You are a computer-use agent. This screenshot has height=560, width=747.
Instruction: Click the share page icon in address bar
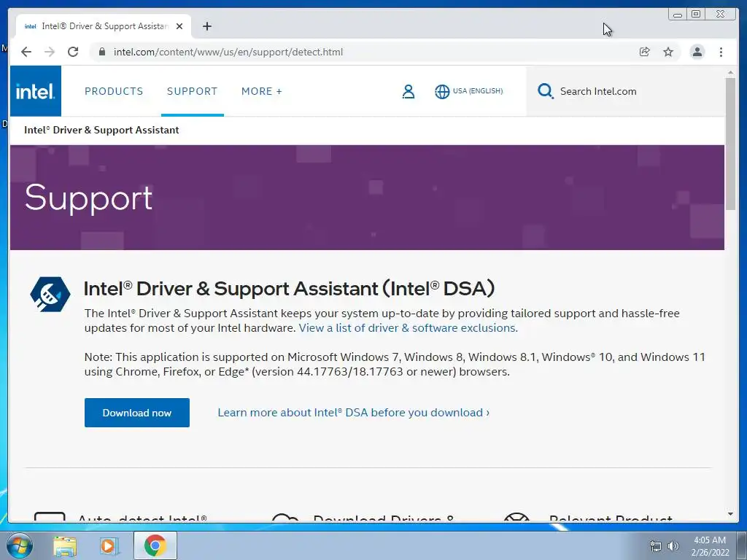[645, 52]
